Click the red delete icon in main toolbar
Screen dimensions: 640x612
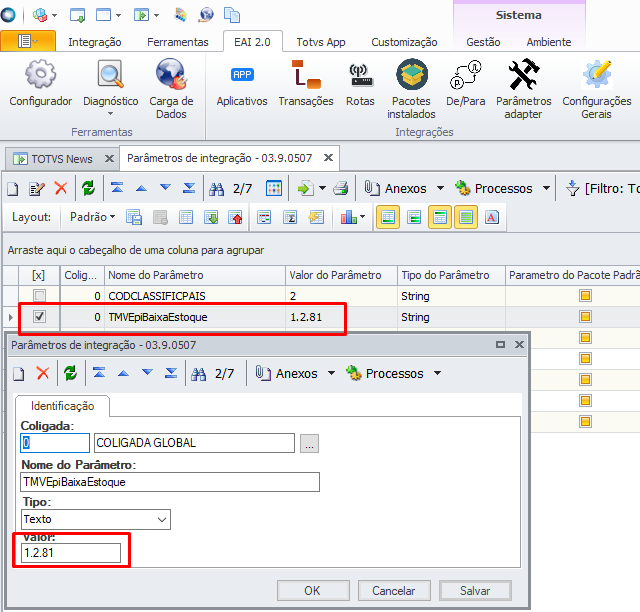(61, 189)
